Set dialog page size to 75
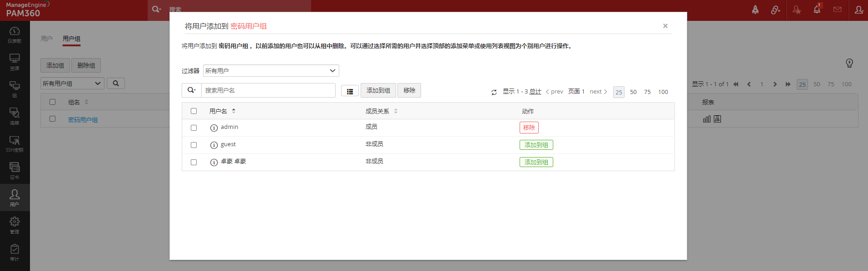This screenshot has height=271, width=868. coord(647,92)
